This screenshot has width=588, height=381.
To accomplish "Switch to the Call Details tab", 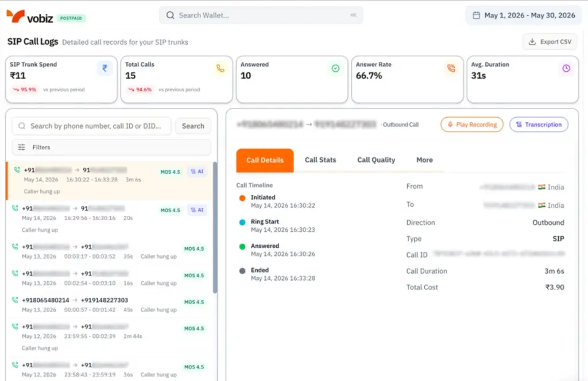I will click(x=265, y=160).
